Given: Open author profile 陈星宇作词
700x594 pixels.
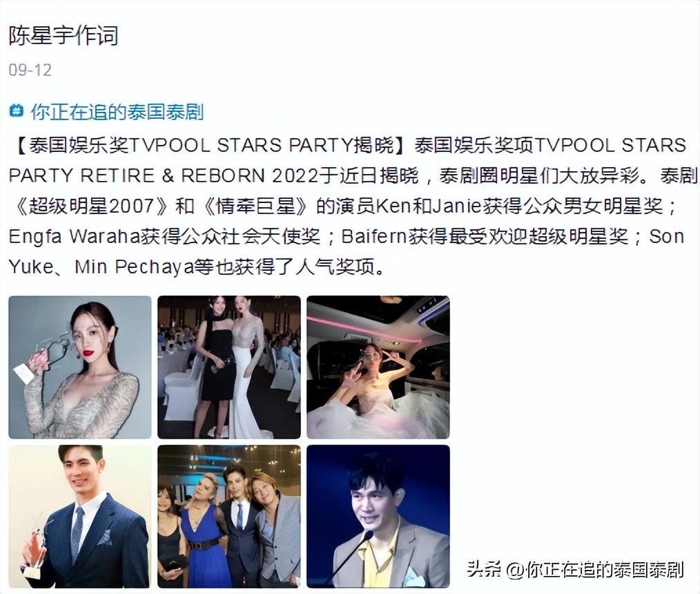Looking at the screenshot, I should pos(64,36).
